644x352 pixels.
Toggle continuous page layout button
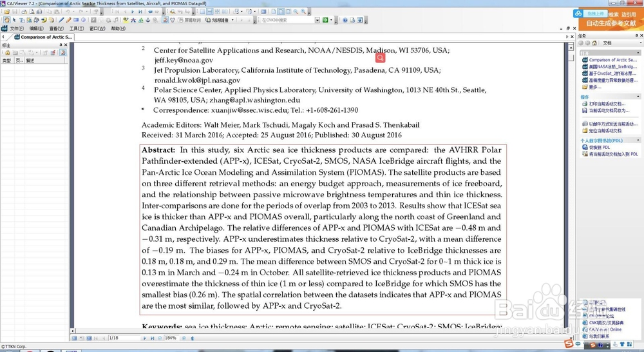point(209,12)
